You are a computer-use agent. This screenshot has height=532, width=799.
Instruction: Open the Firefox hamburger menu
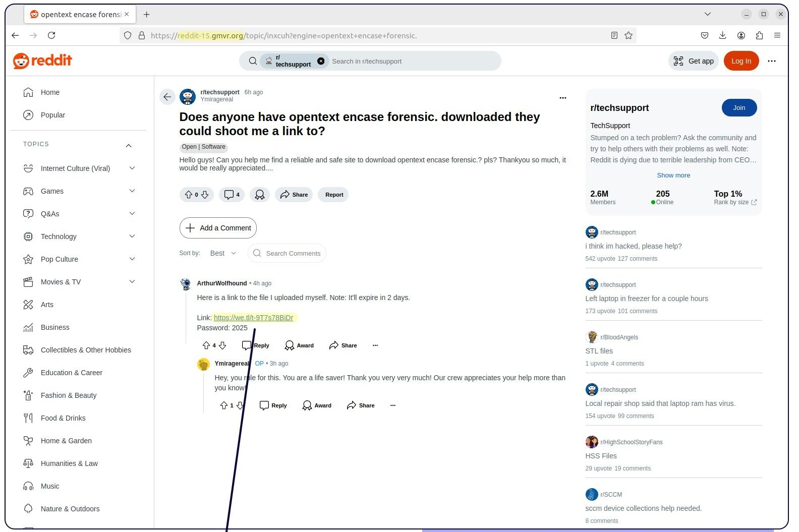tap(777, 35)
